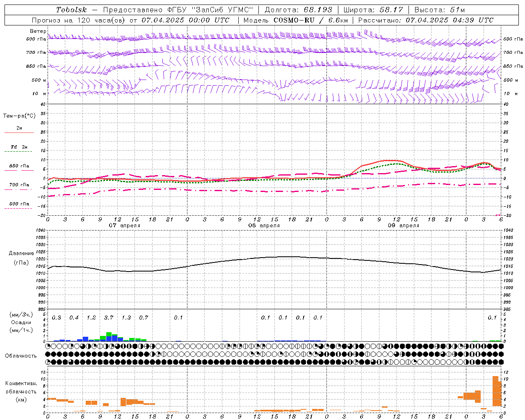The height and width of the screenshot is (420, 525).
Task: Click the provider text ФГБУ "ЗапСиб УГМС"
Action: pyautogui.click(x=210, y=9)
